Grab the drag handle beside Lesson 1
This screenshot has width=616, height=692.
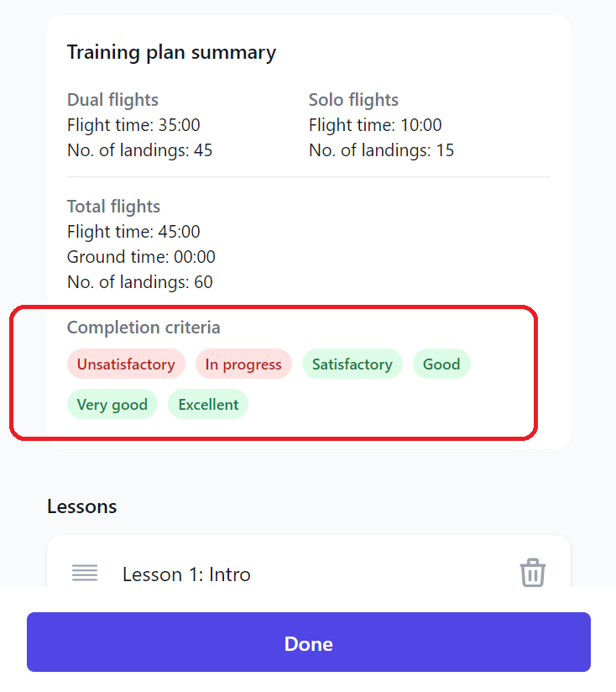(x=85, y=573)
